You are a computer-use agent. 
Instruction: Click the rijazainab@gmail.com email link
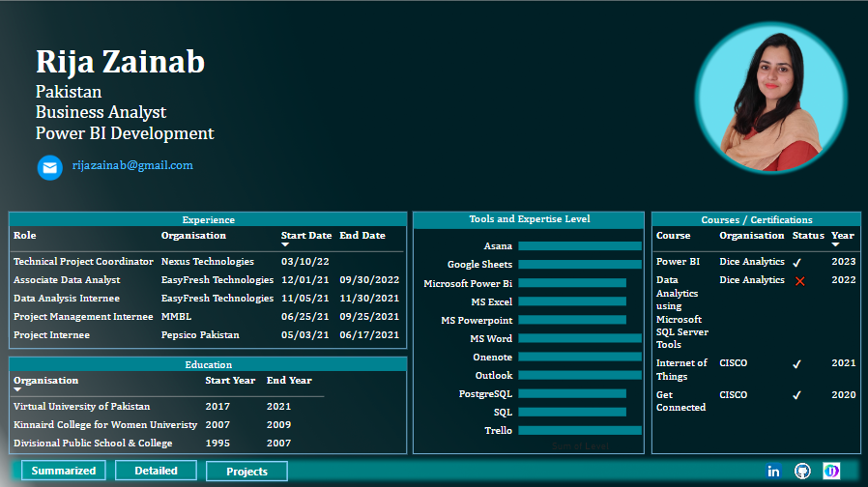pos(132,165)
